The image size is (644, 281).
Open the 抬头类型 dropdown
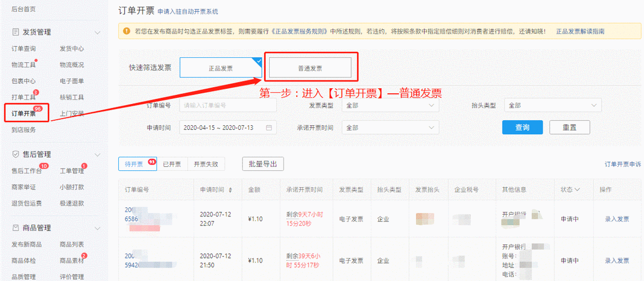point(553,106)
